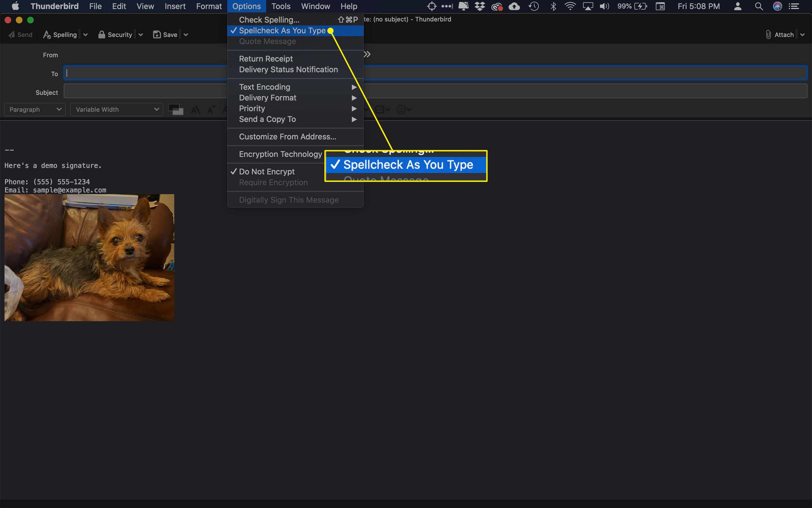Screen dimensions: 812x508
Task: Select the Do Not Encrypt option
Action: (x=295, y=172)
